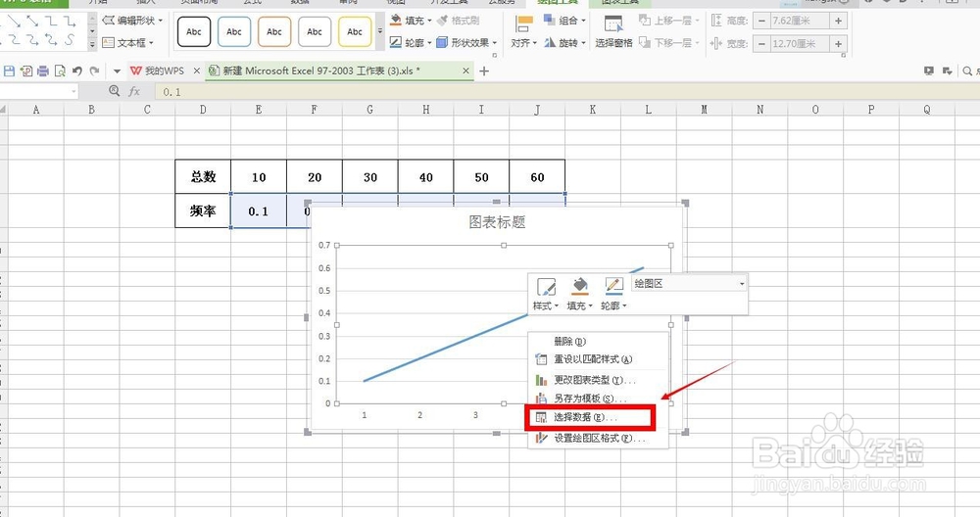Image resolution: width=980 pixels, height=517 pixels.
Task: Click the height icon beside 高度
Action: point(716,21)
